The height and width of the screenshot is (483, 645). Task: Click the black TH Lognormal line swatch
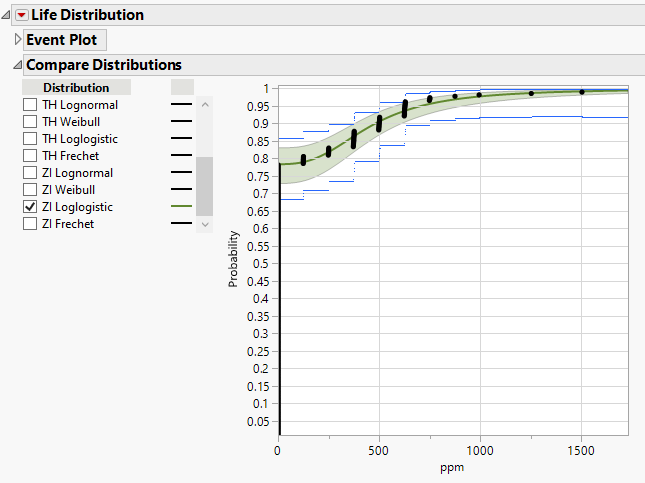[181, 105]
